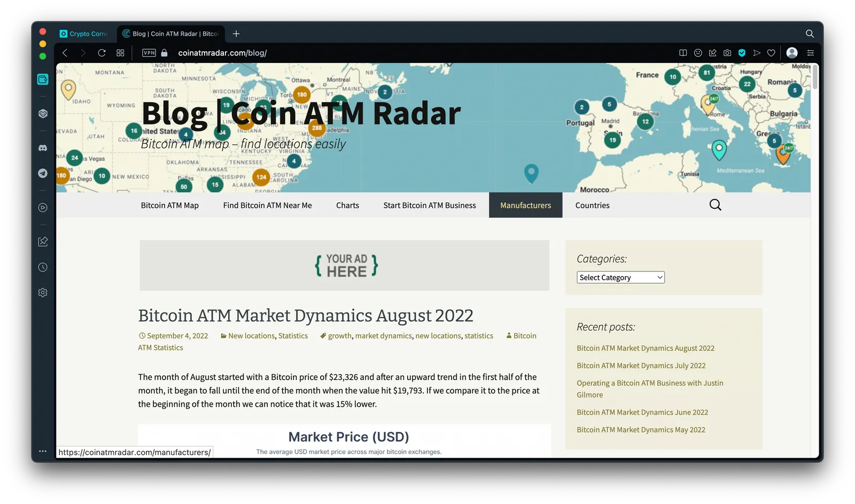Click the Market Price (USD) chart
Image resolution: width=855 pixels, height=504 pixels.
click(x=344, y=441)
